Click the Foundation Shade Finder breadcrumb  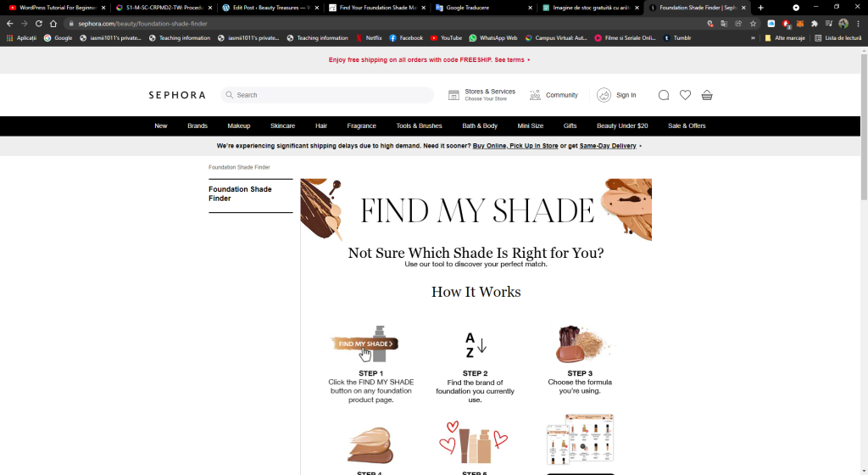pyautogui.click(x=239, y=167)
